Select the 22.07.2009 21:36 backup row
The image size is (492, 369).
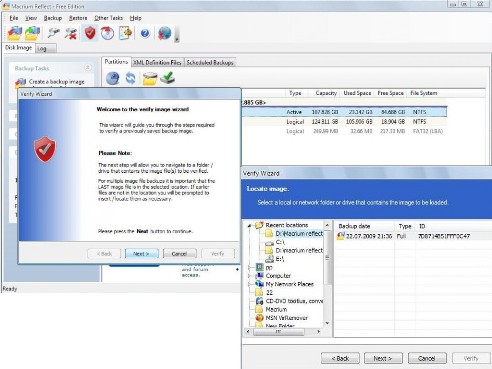413,236
